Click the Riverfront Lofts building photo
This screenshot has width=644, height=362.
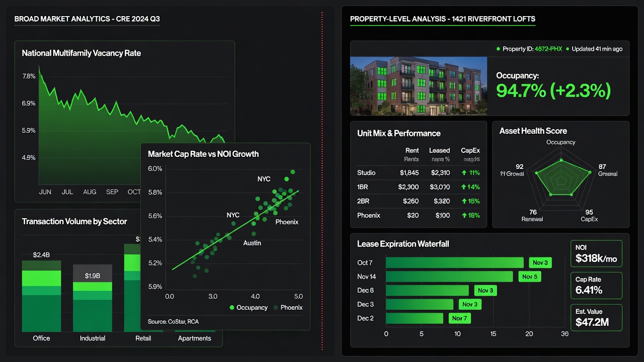tap(419, 86)
